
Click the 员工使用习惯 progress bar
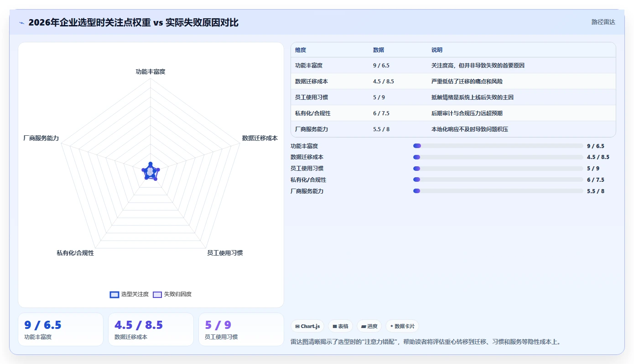pyautogui.click(x=498, y=169)
